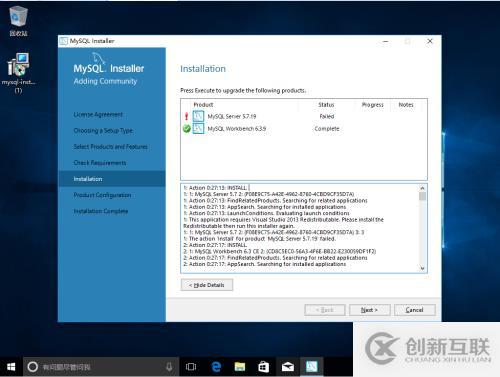Screen dimensions: 500x377
Task: Open the Recycle Bin desktop icon
Action: point(18,20)
